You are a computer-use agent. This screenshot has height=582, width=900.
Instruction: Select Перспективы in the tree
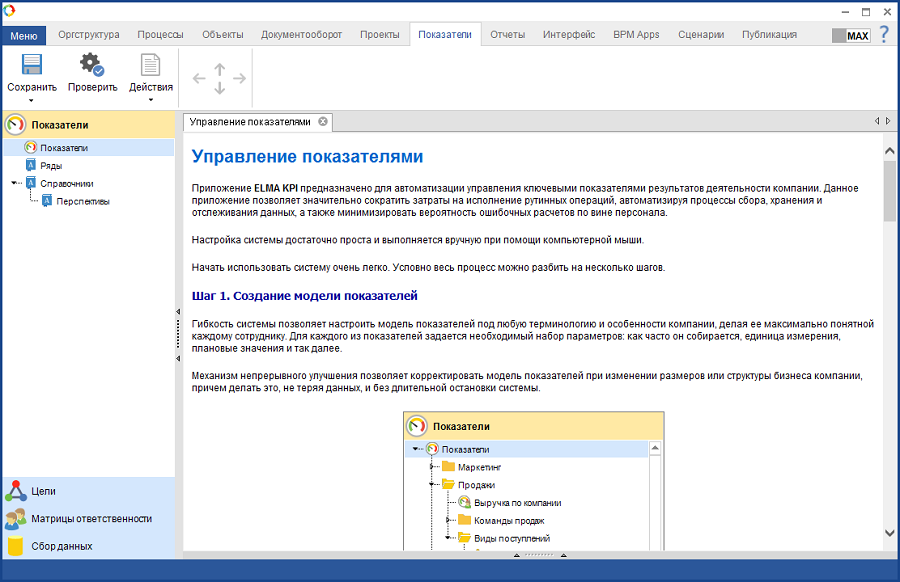tap(82, 201)
